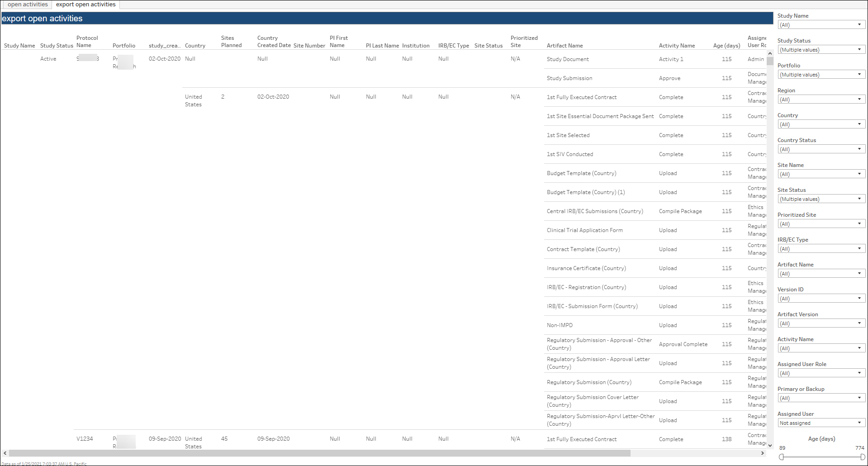Select '1st SIV Conducted' artifact cell
This screenshot has height=466, width=868.
pyautogui.click(x=569, y=154)
